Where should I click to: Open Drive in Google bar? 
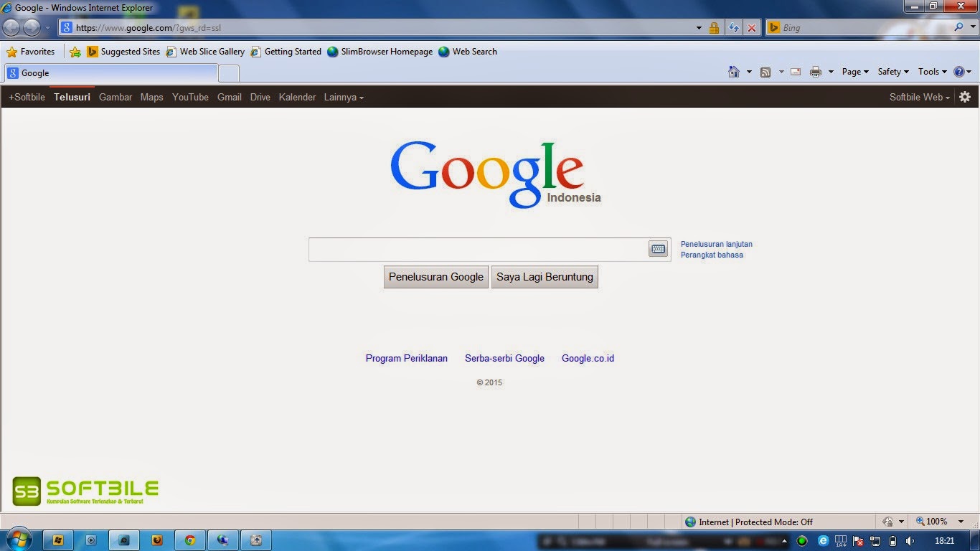pos(260,97)
